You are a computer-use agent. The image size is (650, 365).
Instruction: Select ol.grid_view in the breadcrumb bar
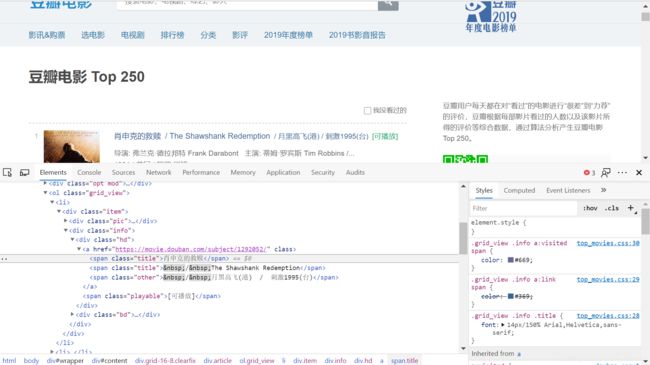(257, 361)
